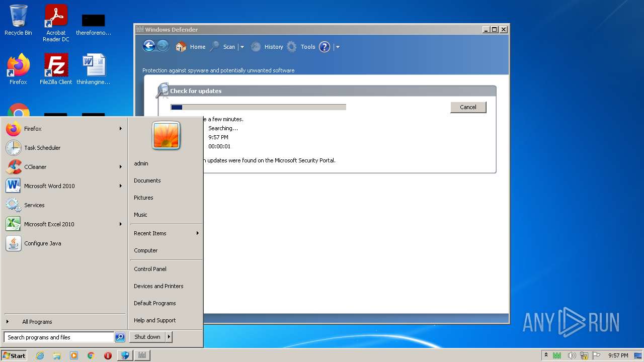Viewport: 644px width, 362px height.
Task: Open the FileZilla Client desktop shortcut
Action: point(56,69)
